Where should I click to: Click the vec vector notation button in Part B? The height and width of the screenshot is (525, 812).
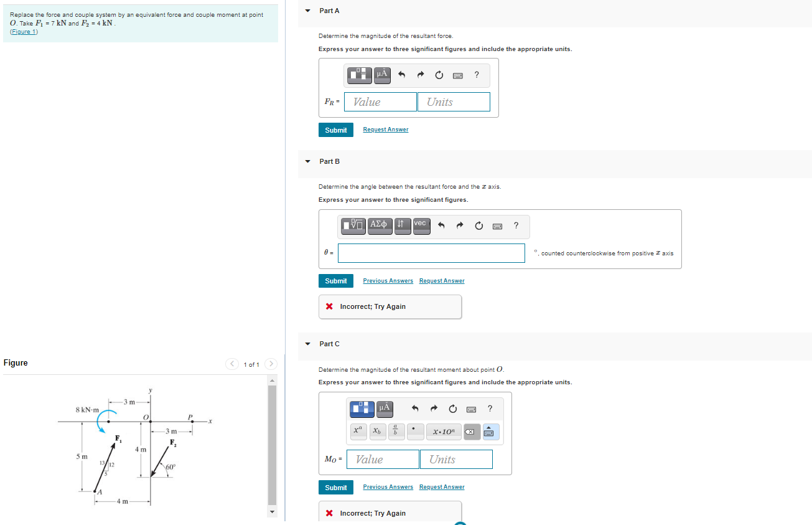[x=421, y=226]
